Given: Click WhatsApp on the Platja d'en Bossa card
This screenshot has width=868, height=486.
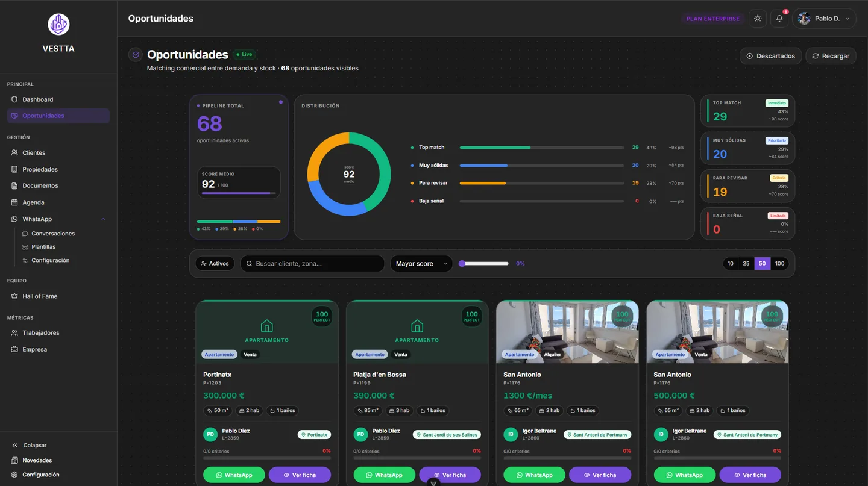Looking at the screenshot, I should point(384,475).
